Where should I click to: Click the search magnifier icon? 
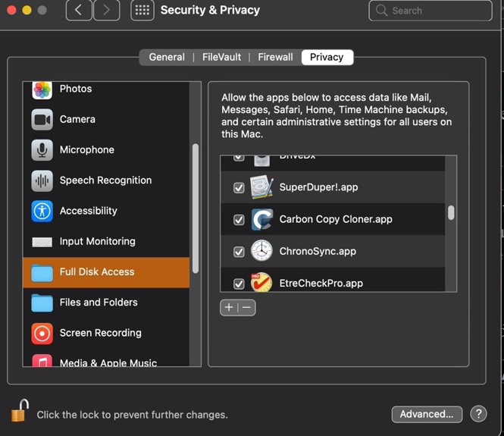click(381, 11)
